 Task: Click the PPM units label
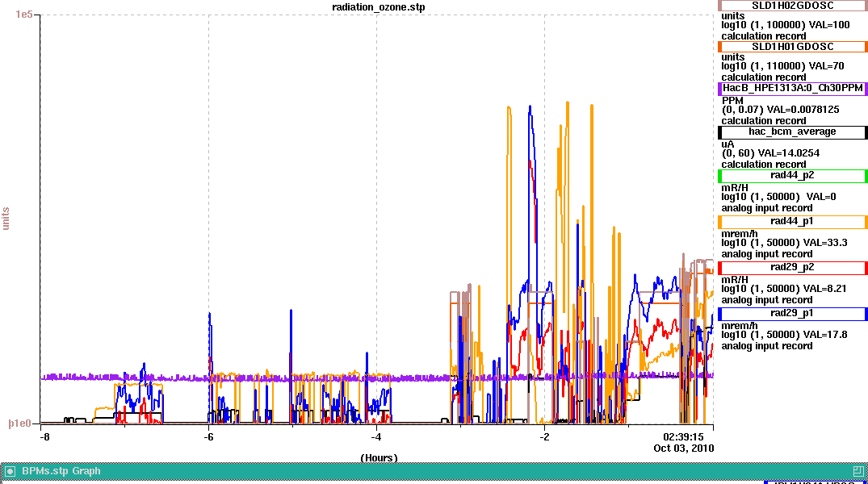(732, 101)
